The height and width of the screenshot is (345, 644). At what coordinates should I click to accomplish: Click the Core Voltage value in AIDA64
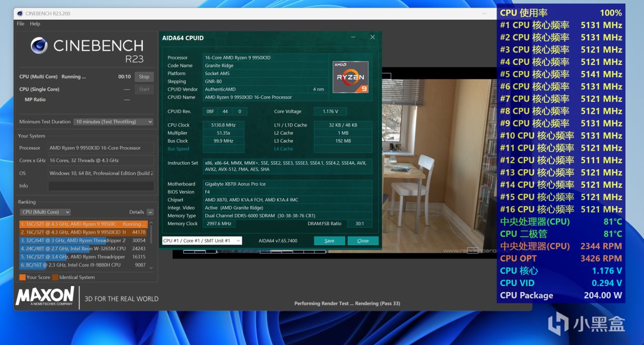click(330, 111)
